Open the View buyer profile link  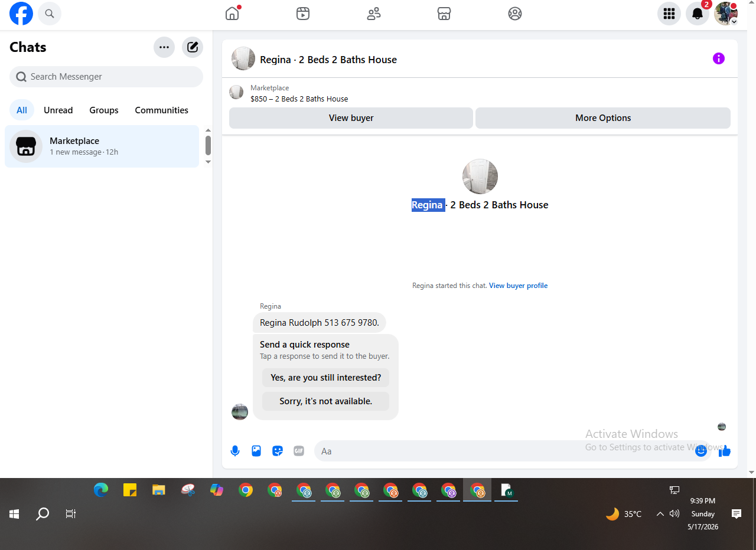[x=519, y=286]
